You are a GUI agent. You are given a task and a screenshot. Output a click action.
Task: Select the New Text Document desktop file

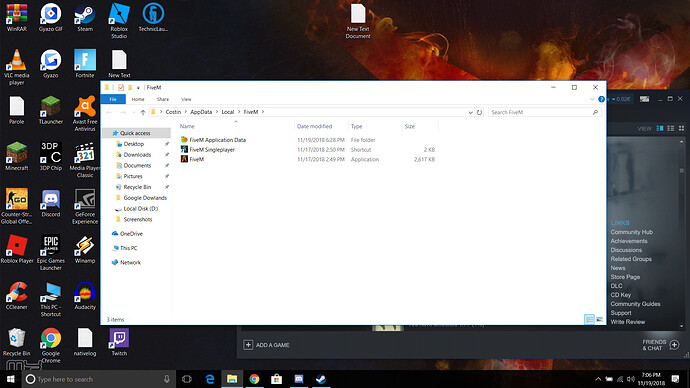pos(358,21)
